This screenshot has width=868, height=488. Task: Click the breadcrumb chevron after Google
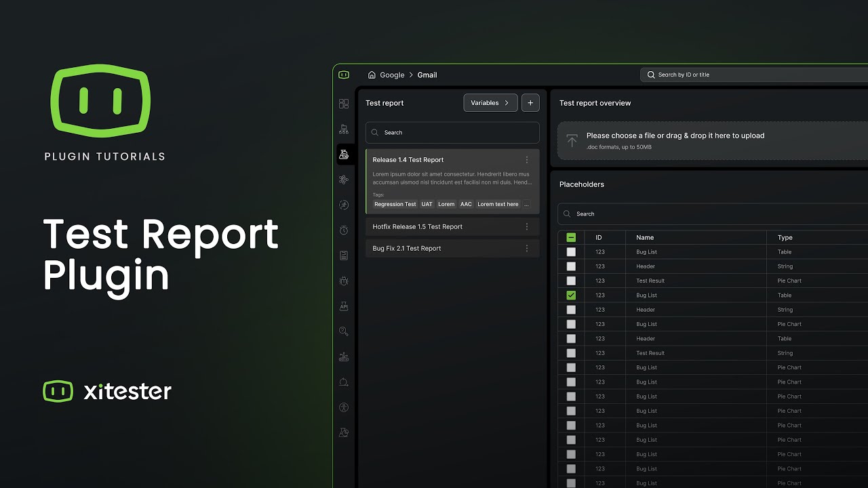(411, 75)
